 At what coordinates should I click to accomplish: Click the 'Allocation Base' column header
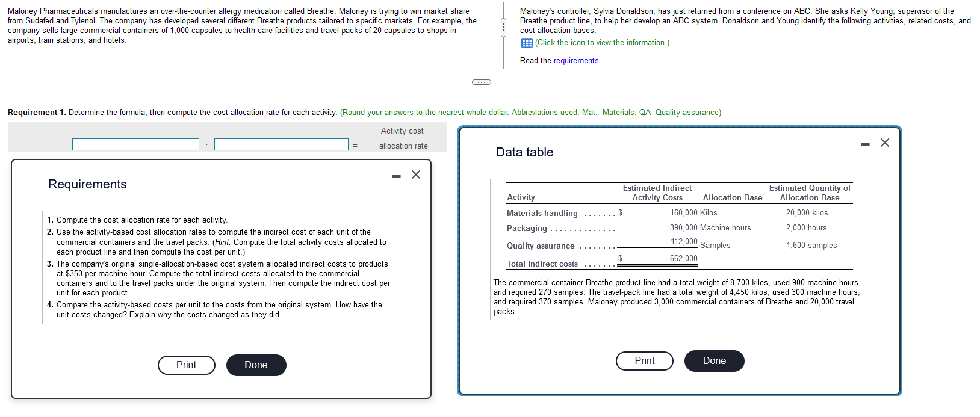pos(733,197)
